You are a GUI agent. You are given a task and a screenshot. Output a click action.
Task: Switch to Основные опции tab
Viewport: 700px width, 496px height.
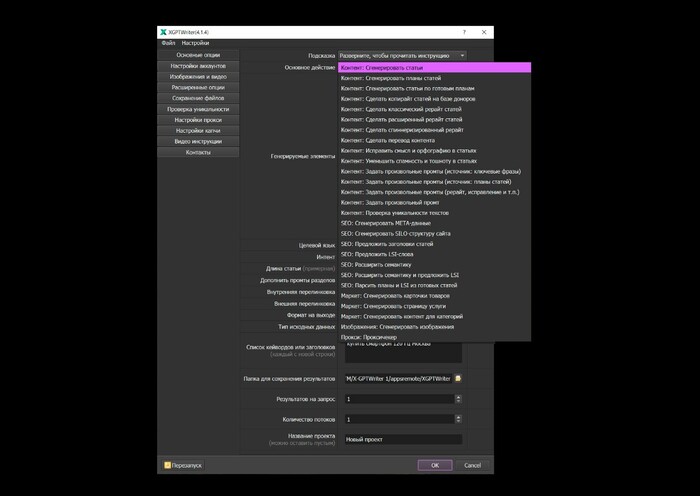pos(198,55)
